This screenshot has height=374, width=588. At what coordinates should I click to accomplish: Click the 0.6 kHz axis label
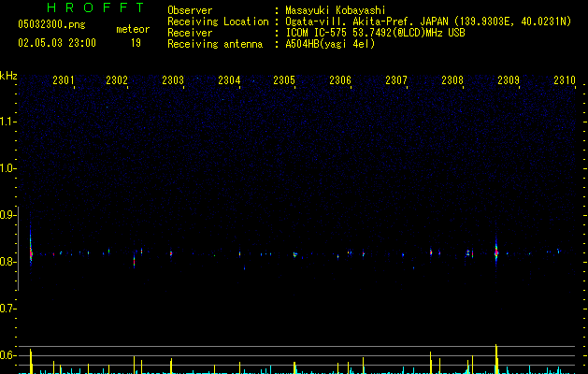pyautogui.click(x=7, y=355)
